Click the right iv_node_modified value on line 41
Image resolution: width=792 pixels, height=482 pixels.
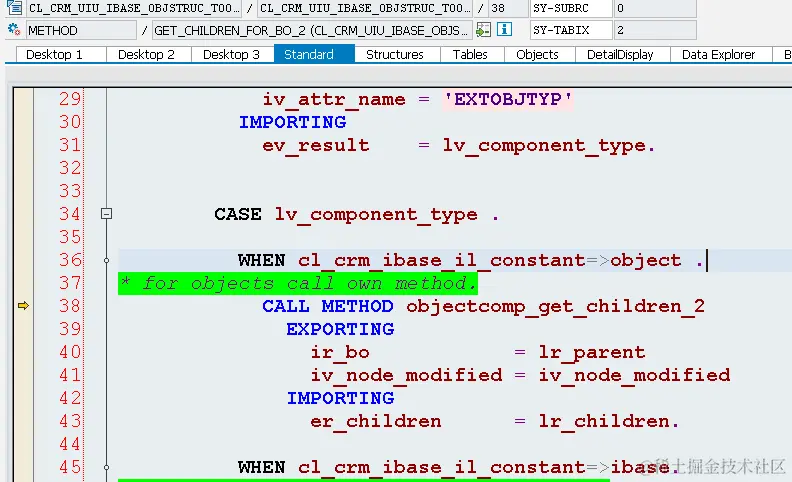[x=634, y=375]
